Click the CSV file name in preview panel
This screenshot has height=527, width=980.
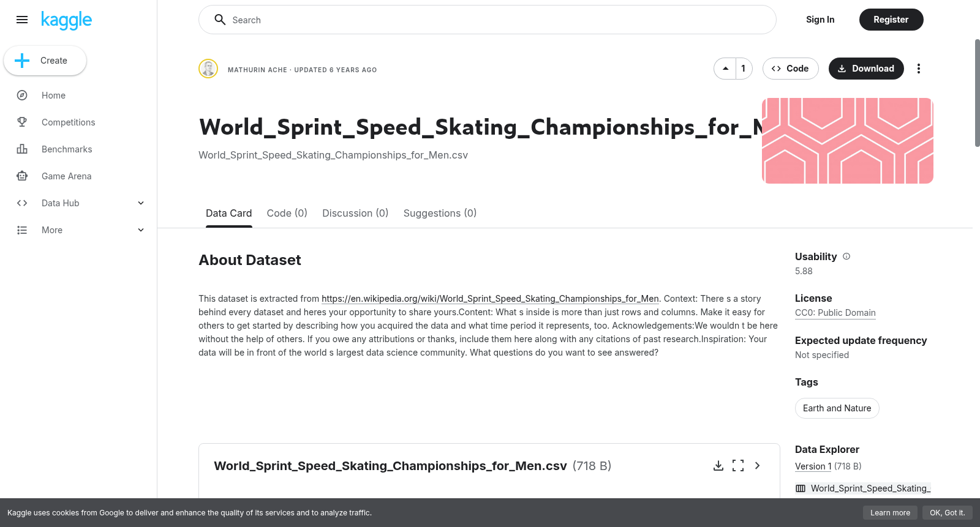pyautogui.click(x=391, y=466)
